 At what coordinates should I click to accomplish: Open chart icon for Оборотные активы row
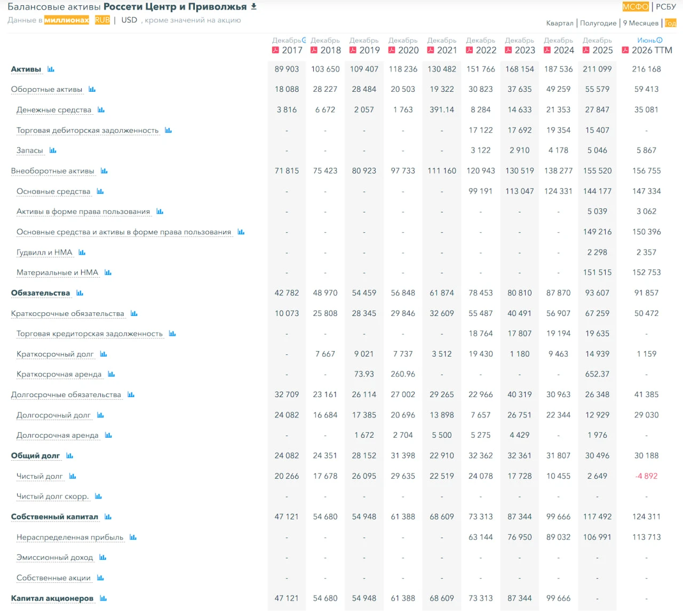coord(92,90)
